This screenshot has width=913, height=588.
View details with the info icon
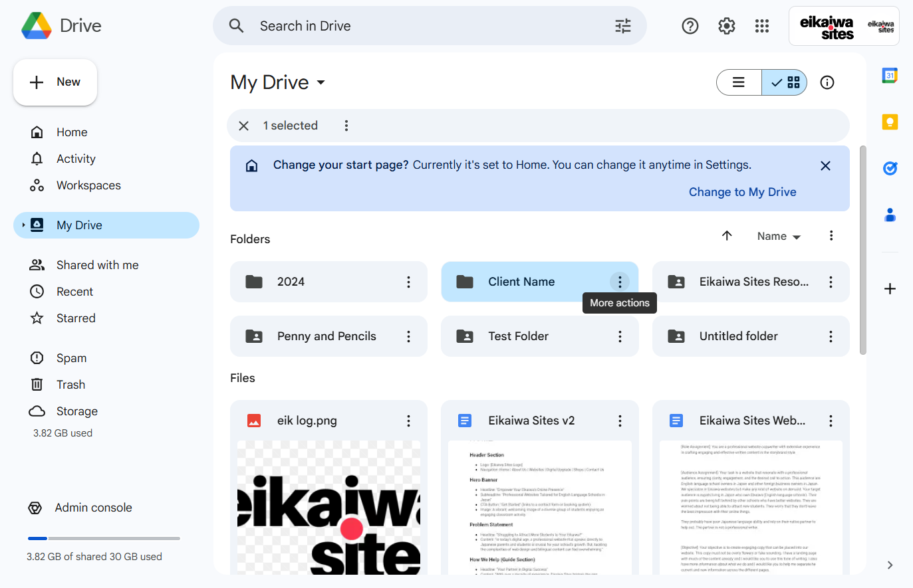tap(827, 82)
